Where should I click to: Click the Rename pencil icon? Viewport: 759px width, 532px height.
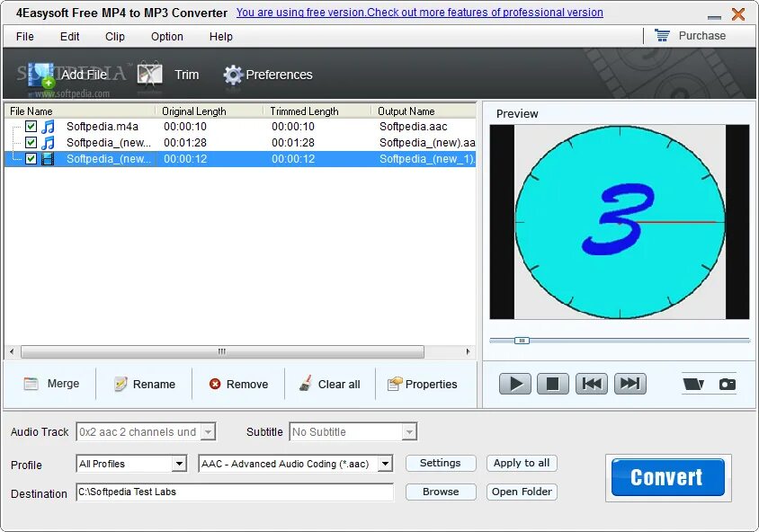coord(121,384)
